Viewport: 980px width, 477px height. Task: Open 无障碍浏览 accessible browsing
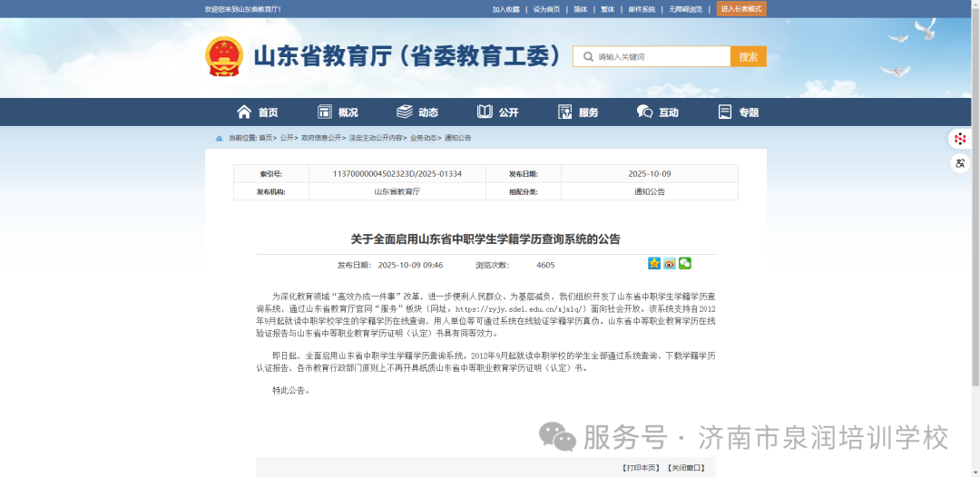(686, 9)
